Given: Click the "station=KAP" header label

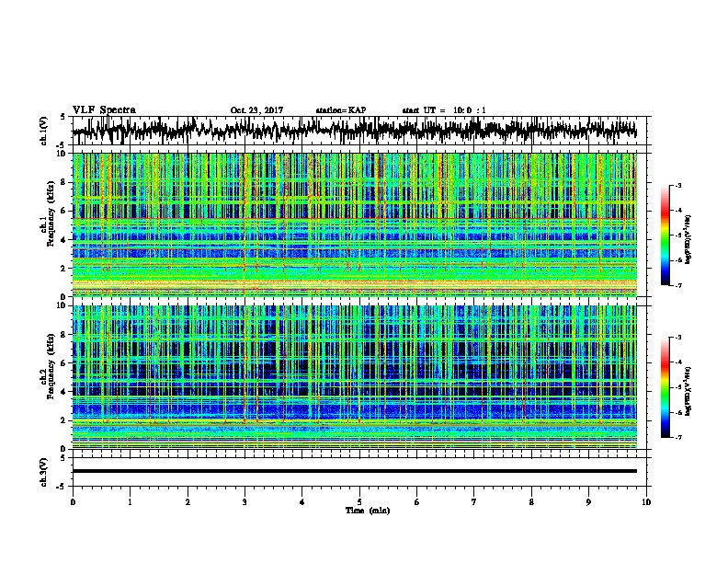Looking at the screenshot, I should (x=341, y=110).
